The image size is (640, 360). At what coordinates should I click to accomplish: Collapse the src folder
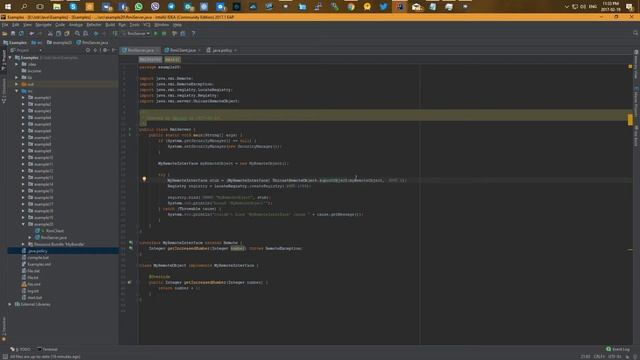pyautogui.click(x=17, y=91)
